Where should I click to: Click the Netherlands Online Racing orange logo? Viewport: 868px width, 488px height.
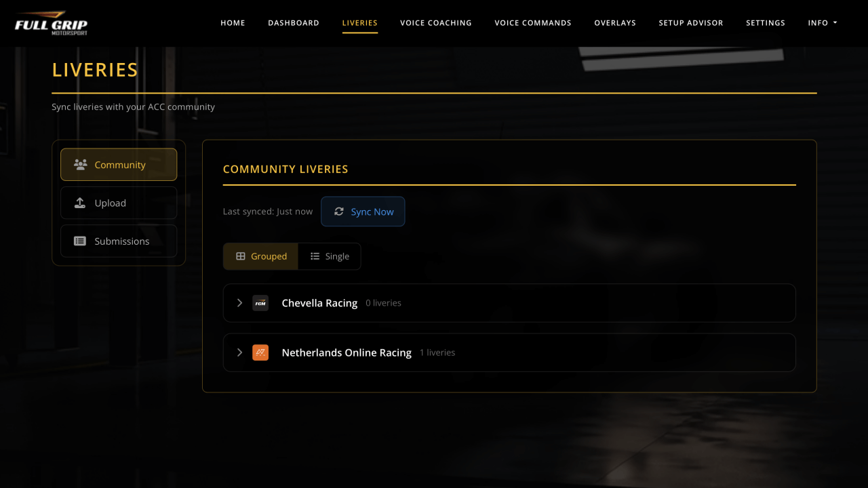(260, 352)
